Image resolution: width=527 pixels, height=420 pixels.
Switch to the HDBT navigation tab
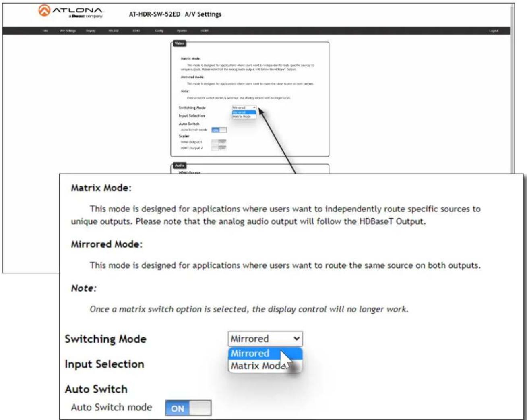tap(205, 31)
